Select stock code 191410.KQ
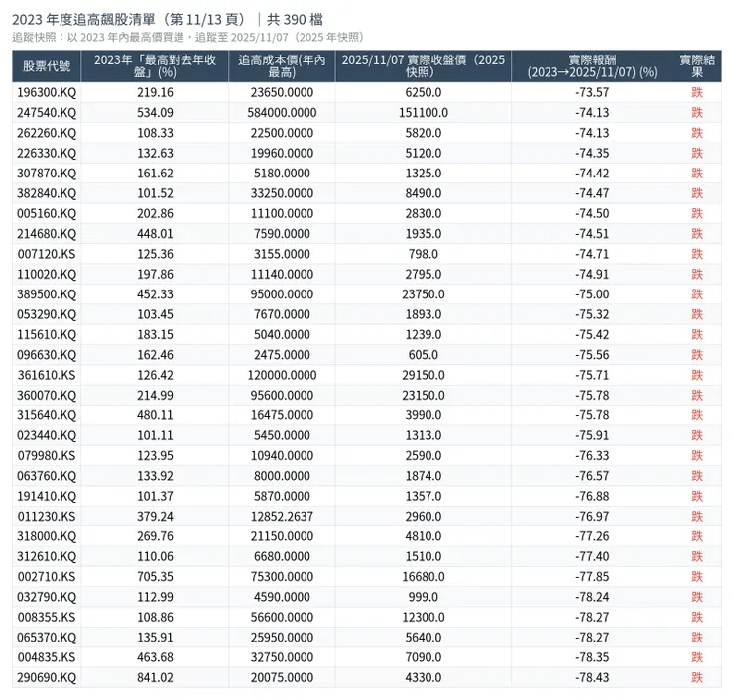734x700 pixels. pyautogui.click(x=47, y=496)
